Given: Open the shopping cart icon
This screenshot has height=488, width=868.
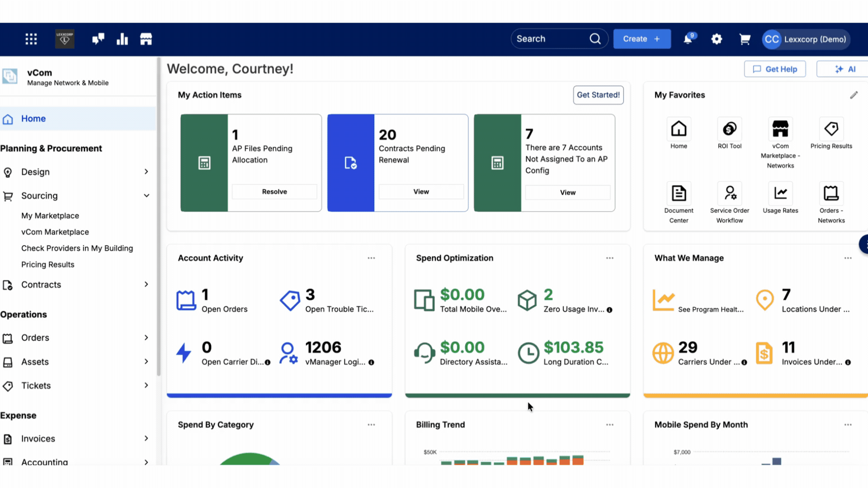Looking at the screenshot, I should pyautogui.click(x=745, y=39).
